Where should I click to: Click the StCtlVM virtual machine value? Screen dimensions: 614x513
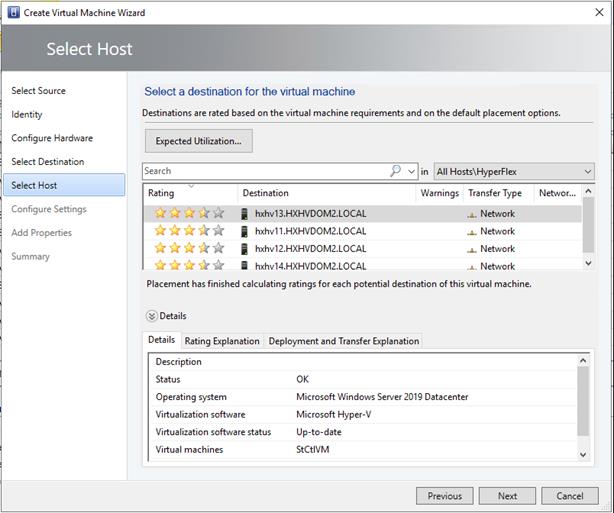[x=312, y=449]
